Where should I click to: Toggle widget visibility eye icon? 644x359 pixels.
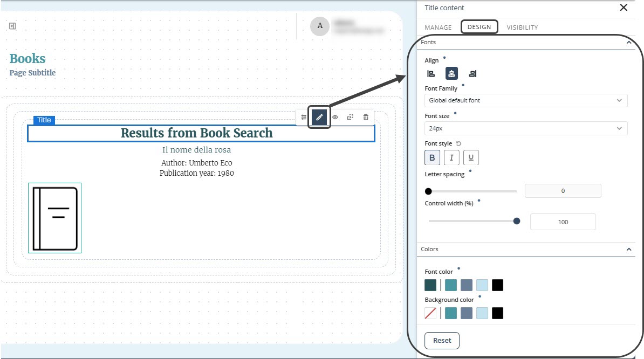[335, 117]
